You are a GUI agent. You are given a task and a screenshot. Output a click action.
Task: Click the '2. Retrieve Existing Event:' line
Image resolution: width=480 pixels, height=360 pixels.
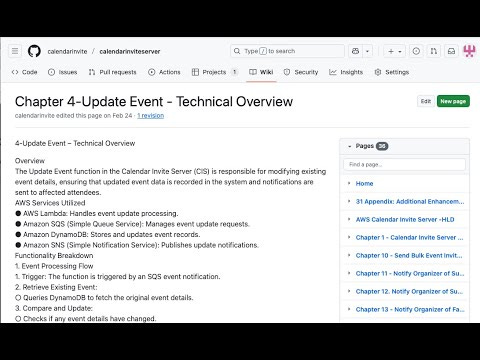pyautogui.click(x=56, y=287)
